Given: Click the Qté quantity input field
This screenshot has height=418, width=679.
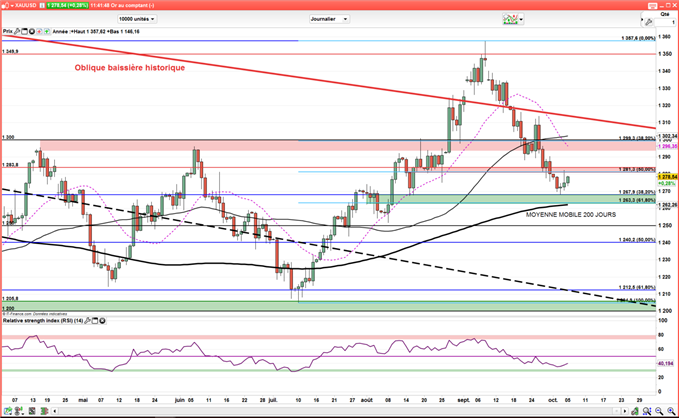Looking at the screenshot, I should (x=665, y=22).
